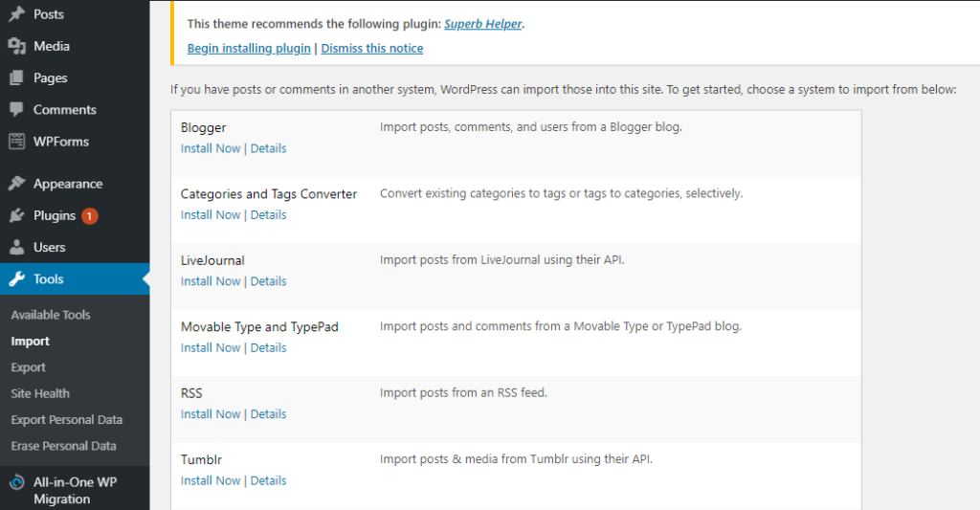
Task: Click the Comments speech bubble icon
Action: point(17,109)
